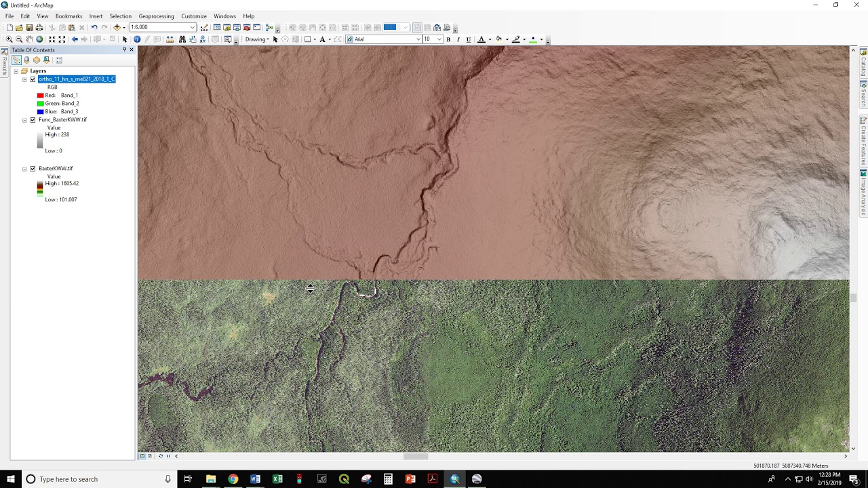Click the horizontal scrollbar thumb
The image size is (868, 488).
tap(416, 456)
